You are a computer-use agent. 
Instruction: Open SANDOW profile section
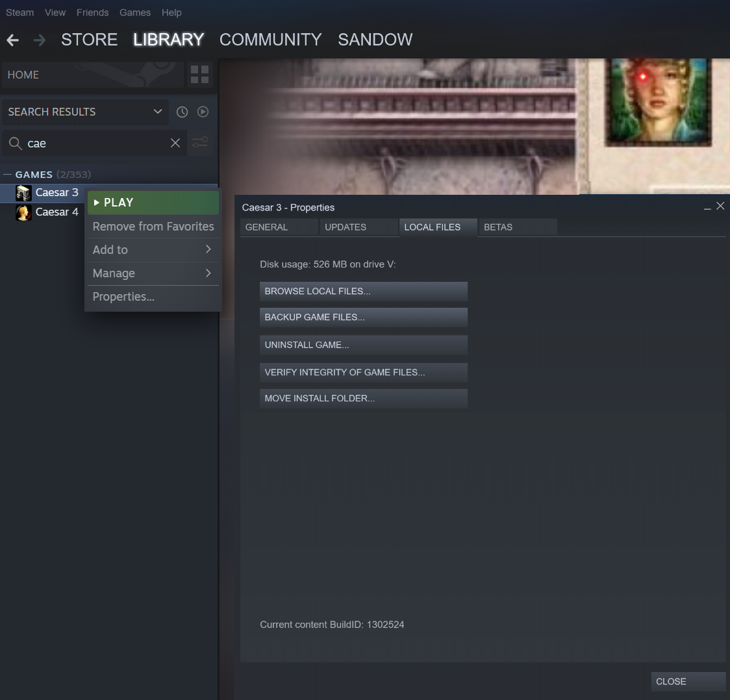[375, 40]
